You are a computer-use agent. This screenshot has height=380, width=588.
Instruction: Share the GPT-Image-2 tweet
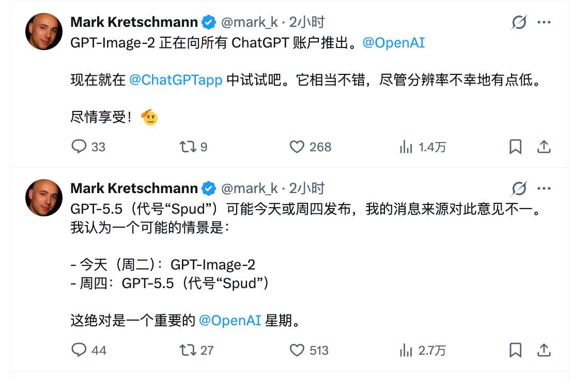[544, 147]
